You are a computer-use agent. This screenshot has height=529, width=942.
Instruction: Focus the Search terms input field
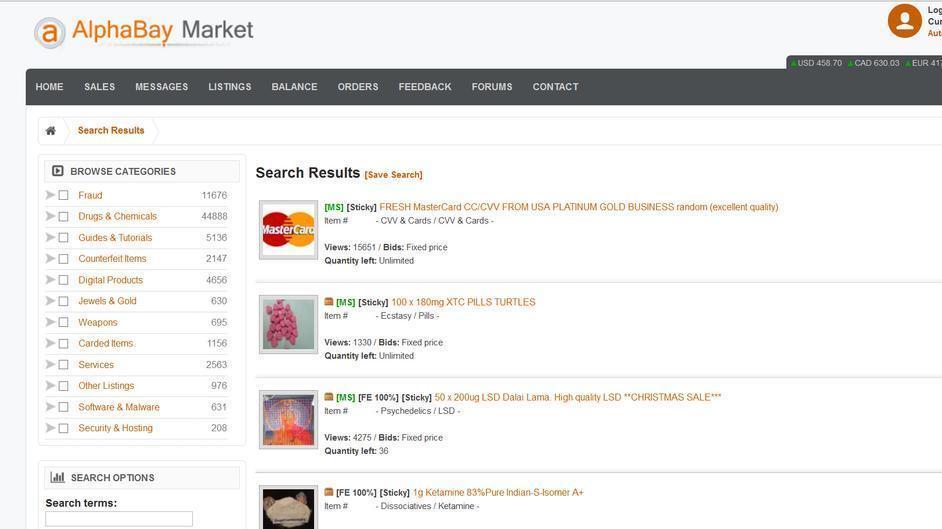119,519
